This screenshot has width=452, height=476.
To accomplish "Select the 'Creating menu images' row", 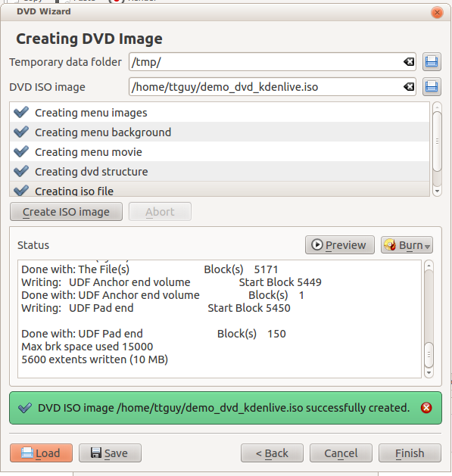I will 220,112.
